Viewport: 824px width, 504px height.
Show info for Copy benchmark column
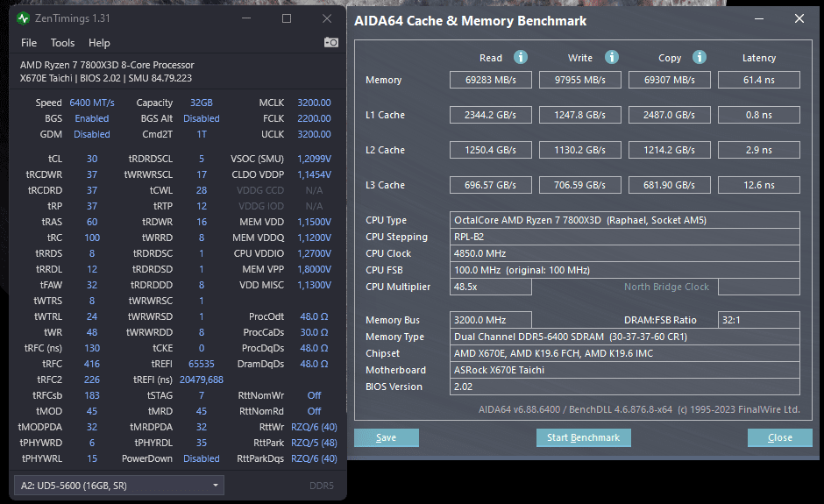click(699, 57)
